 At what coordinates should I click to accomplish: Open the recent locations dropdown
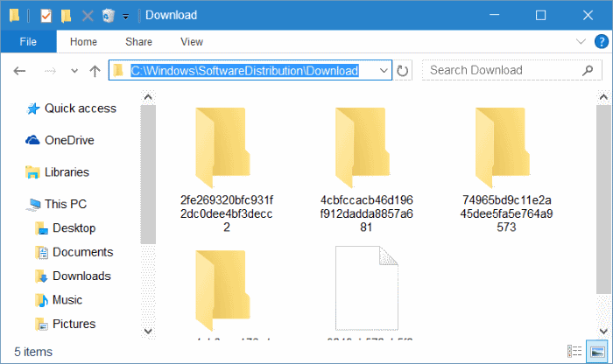pyautogui.click(x=74, y=71)
